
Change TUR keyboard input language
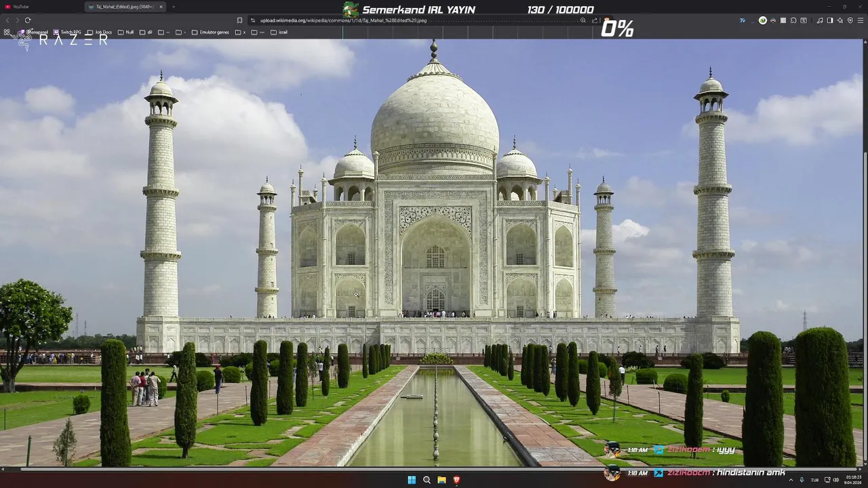coord(814,480)
